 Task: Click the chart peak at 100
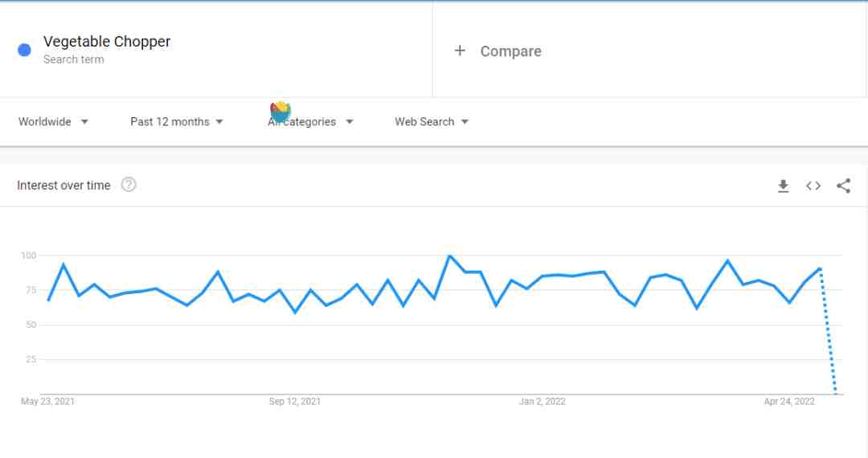pos(449,256)
